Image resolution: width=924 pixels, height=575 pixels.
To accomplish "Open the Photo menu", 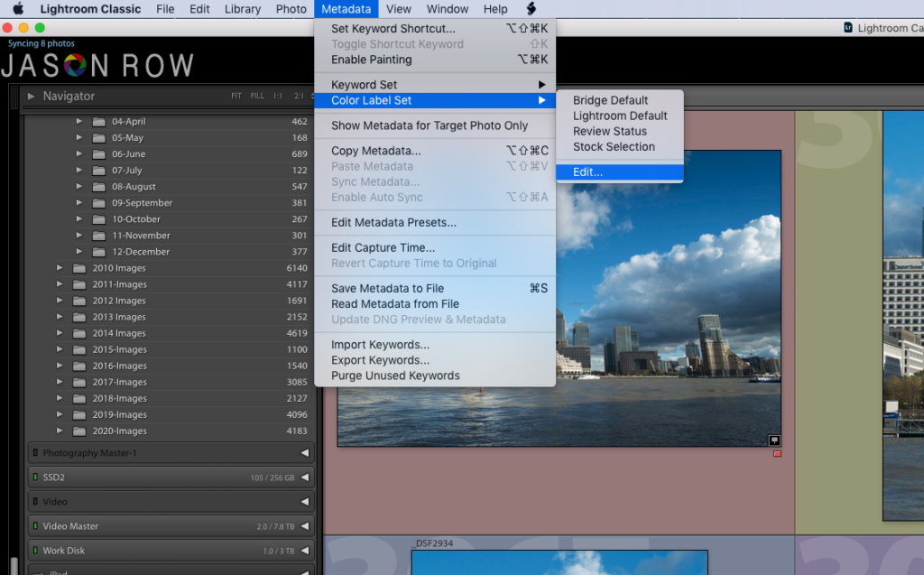I will coord(291,9).
